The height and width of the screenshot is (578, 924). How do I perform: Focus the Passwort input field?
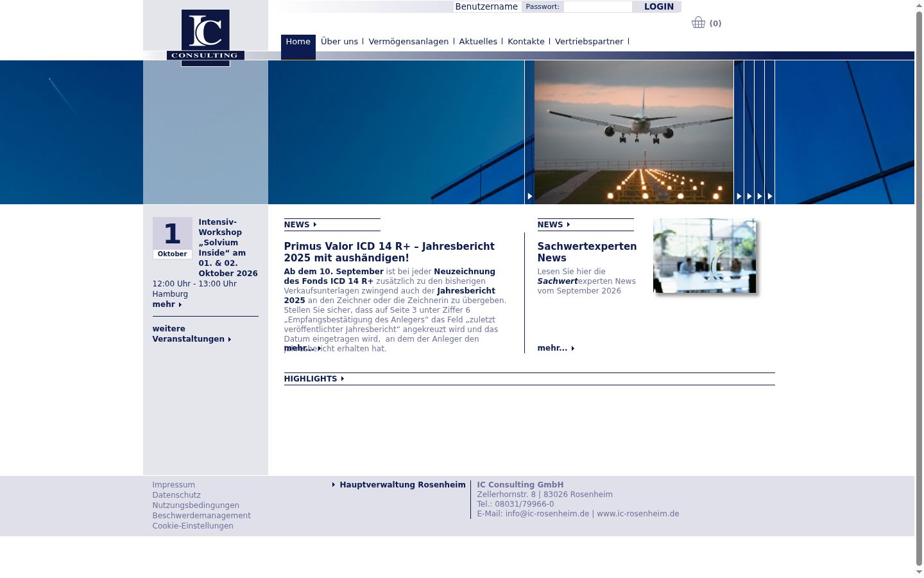pos(597,6)
